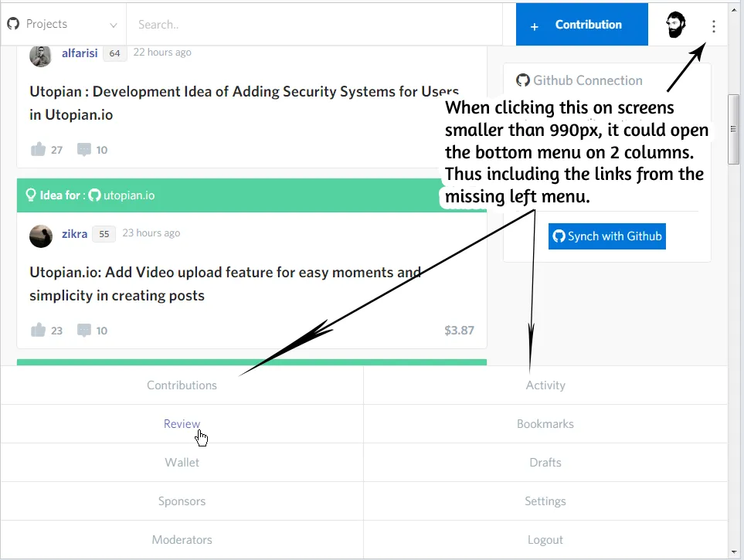This screenshot has height=560, width=744.
Task: Click the '23 hours ago' timestamp
Action: (151, 233)
